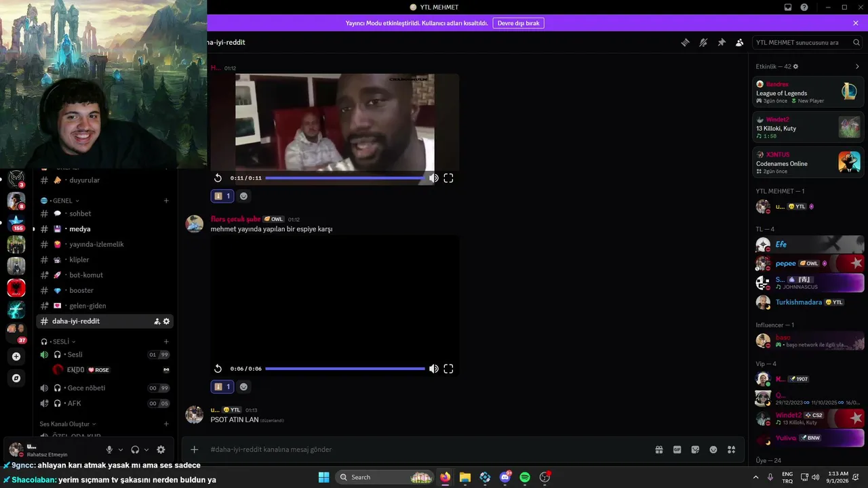This screenshot has height=488, width=868.
Task: Open Firefox from the taskbar
Action: click(x=445, y=477)
